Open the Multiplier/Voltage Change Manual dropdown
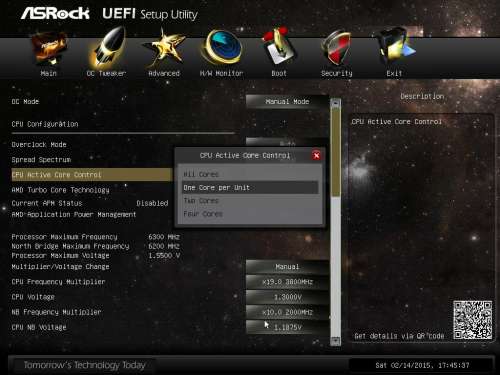500x375 pixels. pos(287,267)
